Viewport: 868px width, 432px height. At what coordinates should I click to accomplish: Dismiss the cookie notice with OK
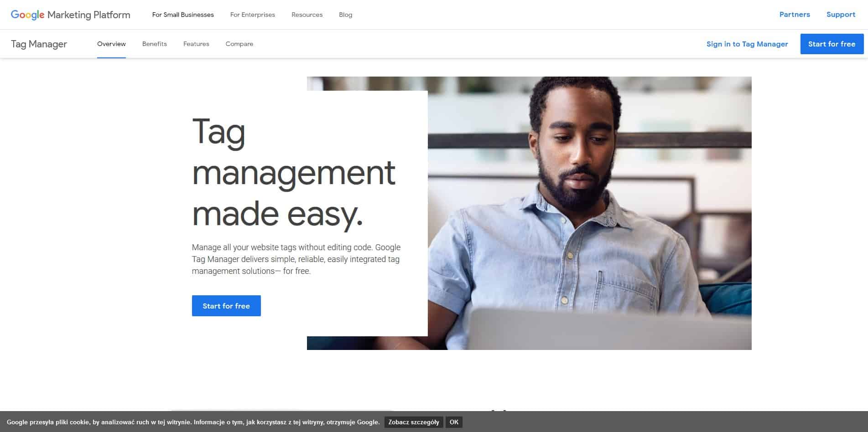[454, 422]
